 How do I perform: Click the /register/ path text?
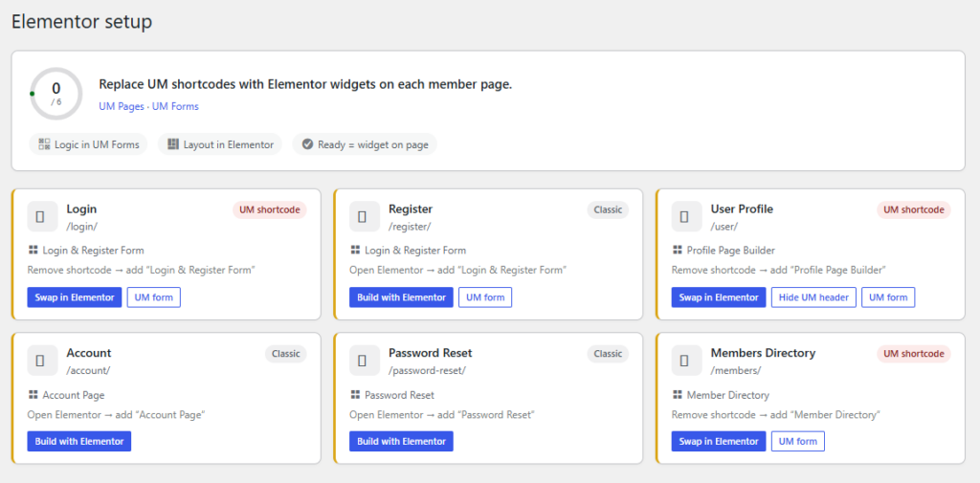pos(410,226)
